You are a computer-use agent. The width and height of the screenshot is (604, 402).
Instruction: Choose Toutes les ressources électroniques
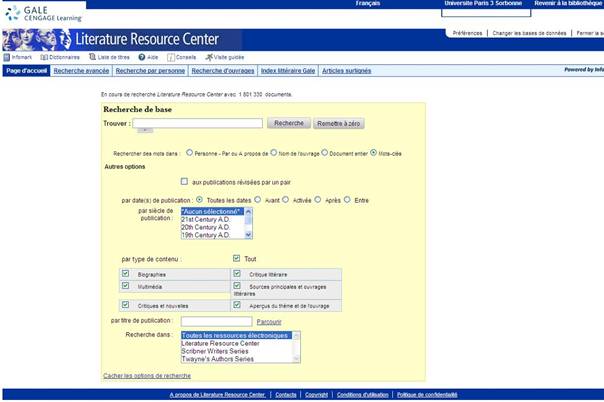pos(237,335)
